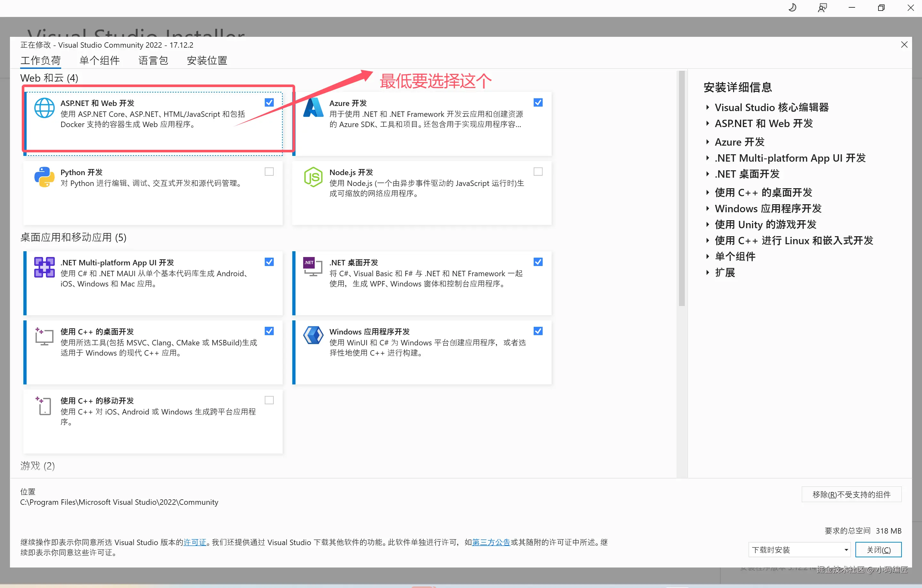Image resolution: width=922 pixels, height=588 pixels.
Task: Click the 移除不受支持的组件 button
Action: coord(851,494)
